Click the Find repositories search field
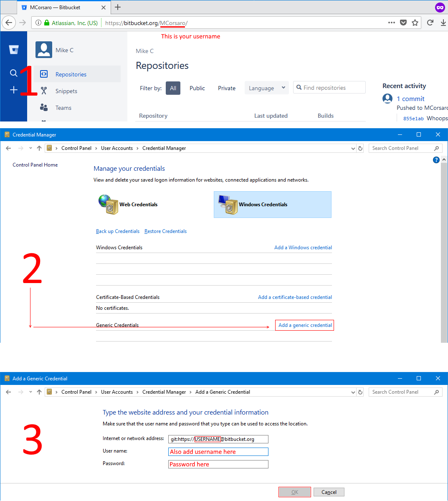The width and height of the screenshot is (448, 501). point(330,87)
